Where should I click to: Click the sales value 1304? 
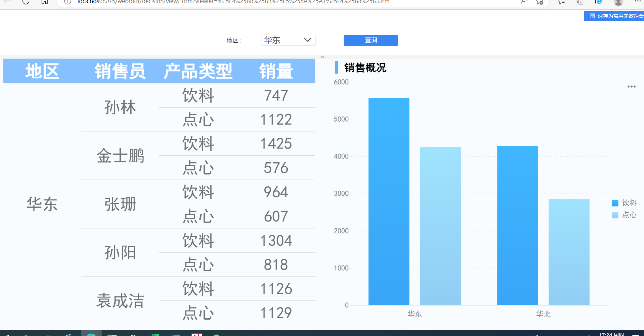click(x=276, y=241)
